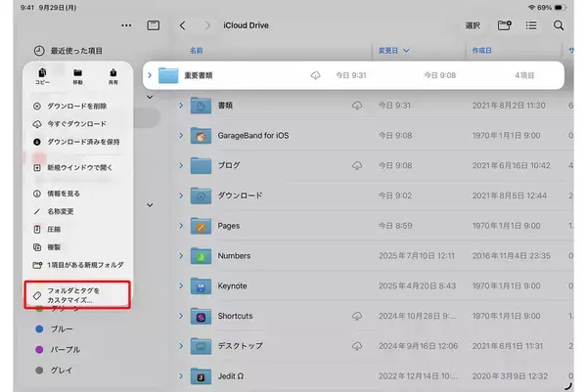Open the ダウンロード folder icon
This screenshot has height=392, width=587.
point(201,196)
